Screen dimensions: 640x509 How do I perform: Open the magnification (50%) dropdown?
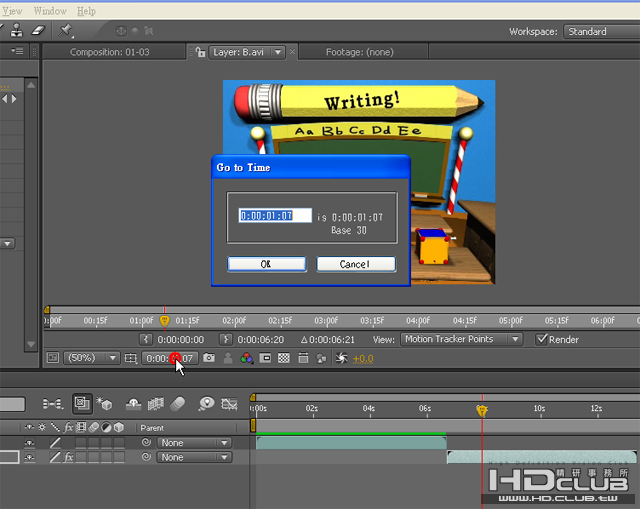click(91, 358)
